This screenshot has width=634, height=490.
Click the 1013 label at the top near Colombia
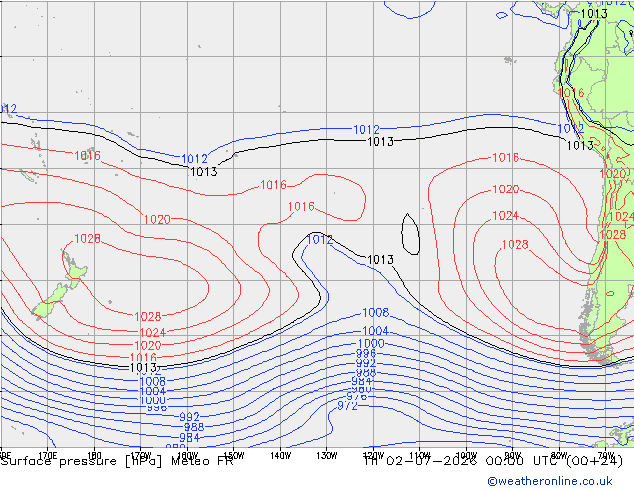point(594,14)
